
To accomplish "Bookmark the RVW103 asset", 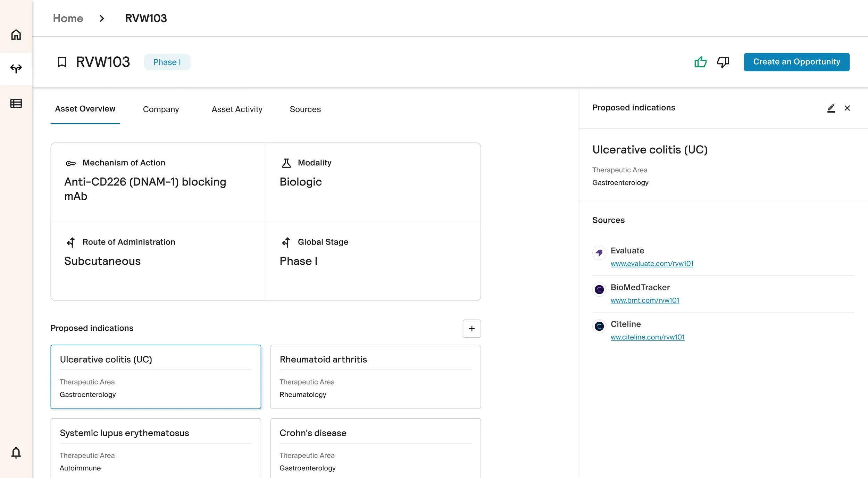I will tap(62, 62).
